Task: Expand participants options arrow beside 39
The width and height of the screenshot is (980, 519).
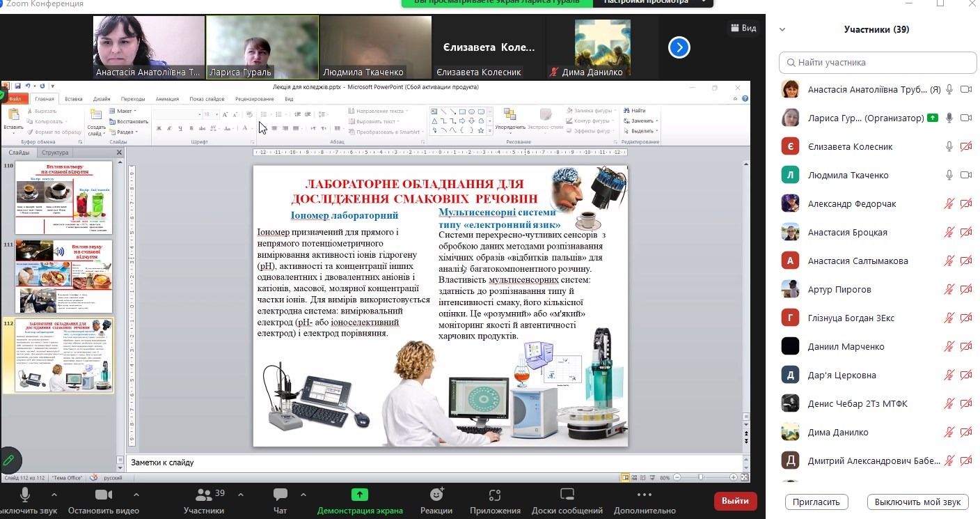Action: pos(241,495)
